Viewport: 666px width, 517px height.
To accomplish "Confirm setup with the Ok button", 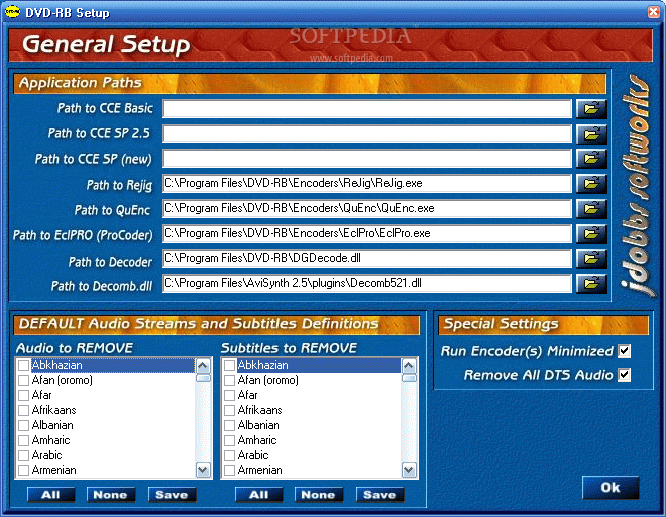I will coord(610,488).
